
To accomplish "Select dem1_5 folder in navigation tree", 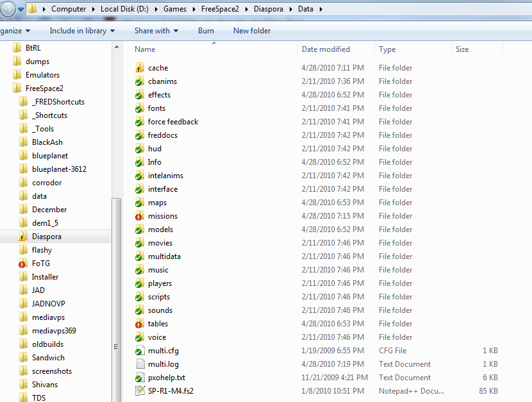I will pos(45,223).
